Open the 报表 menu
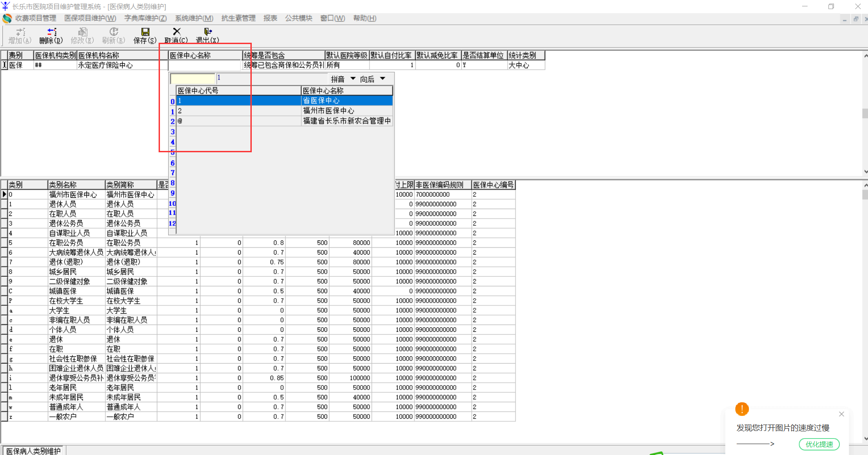Viewport: 868px width, 455px height. coord(270,18)
